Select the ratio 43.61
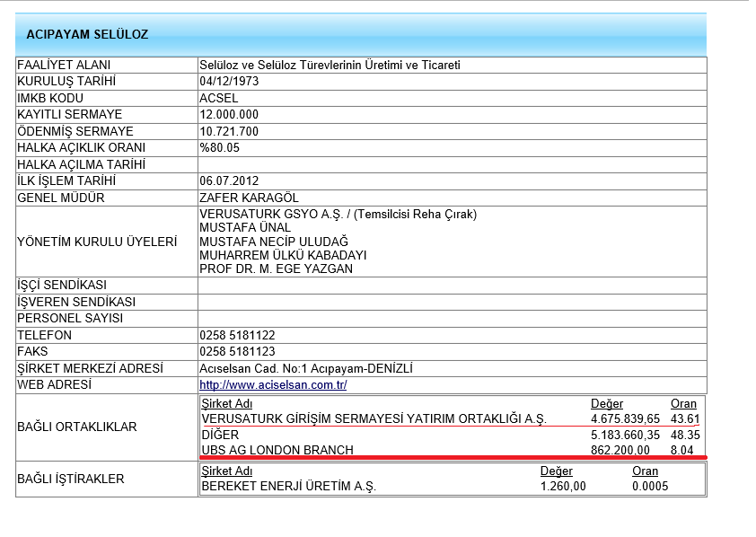Image resolution: width=756 pixels, height=537 pixels. (x=685, y=418)
